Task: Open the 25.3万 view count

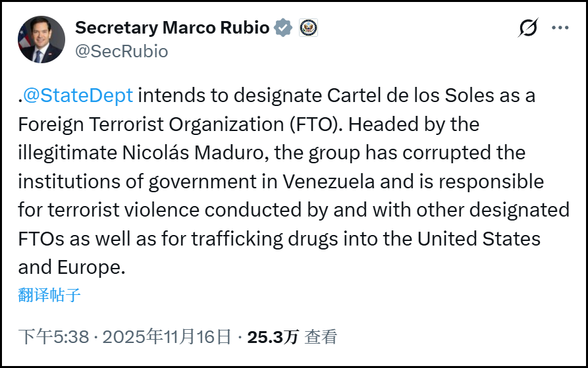Action: (273, 338)
